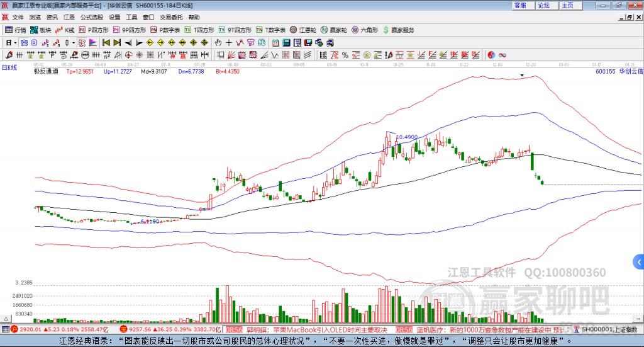Toggle the blue infinity-frame icon on second toolbar

pos(24,43)
